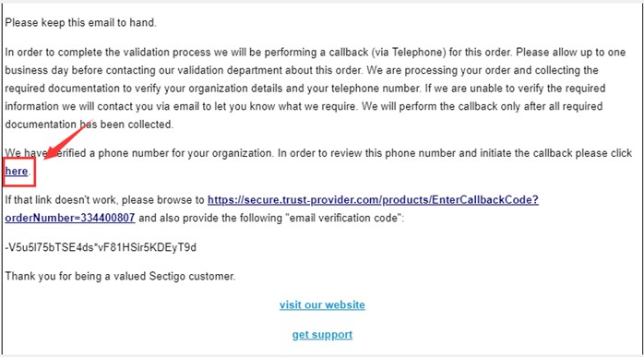This screenshot has width=644, height=357.
Task: Click the "documentation has been collected" line
Action: (89, 124)
